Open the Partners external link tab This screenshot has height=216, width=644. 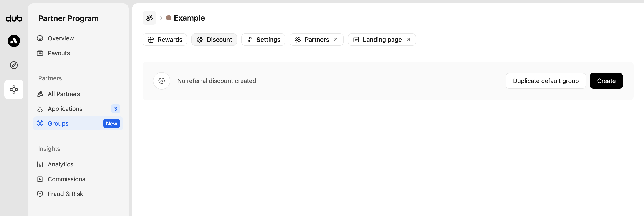317,40
